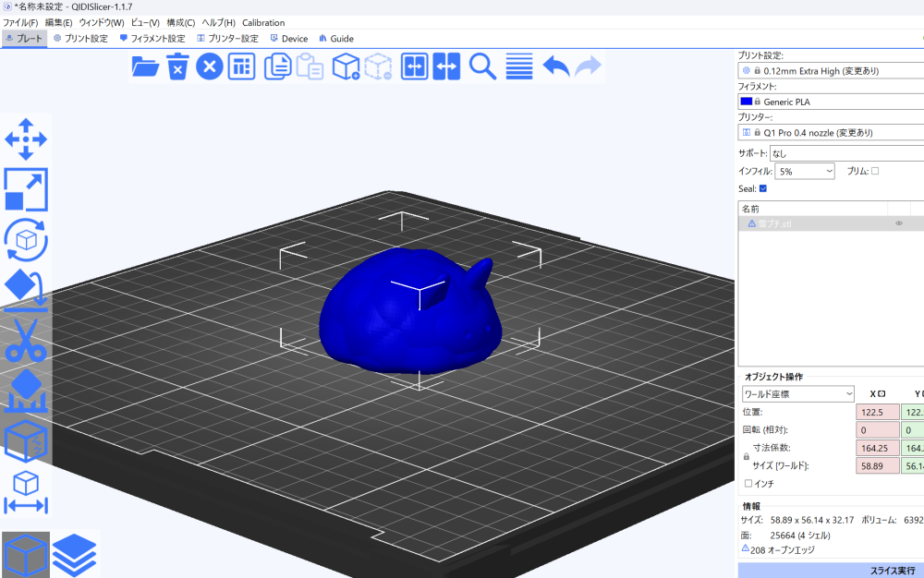The height and width of the screenshot is (578, 924).
Task: Click the Undo arrow icon
Action: [x=555, y=66]
